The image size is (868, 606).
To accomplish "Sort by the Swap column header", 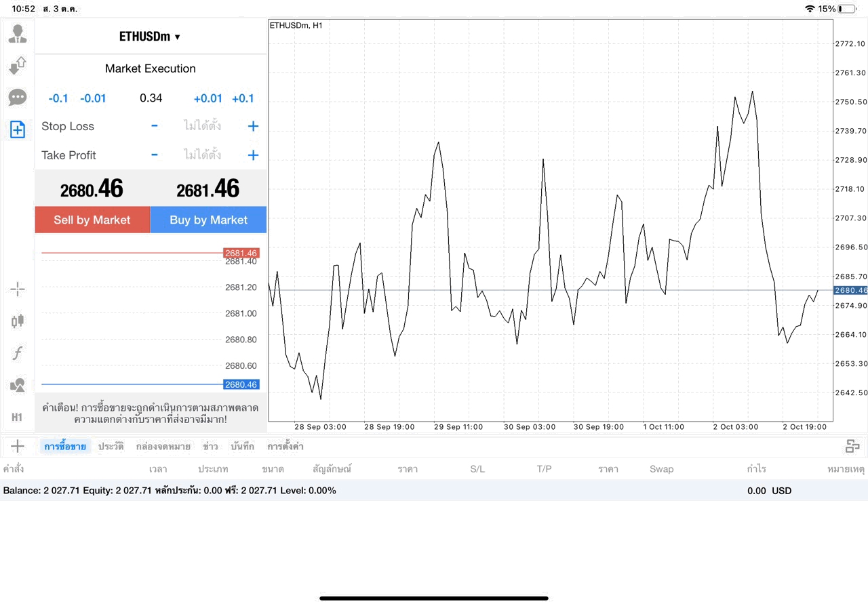I will coord(662,469).
